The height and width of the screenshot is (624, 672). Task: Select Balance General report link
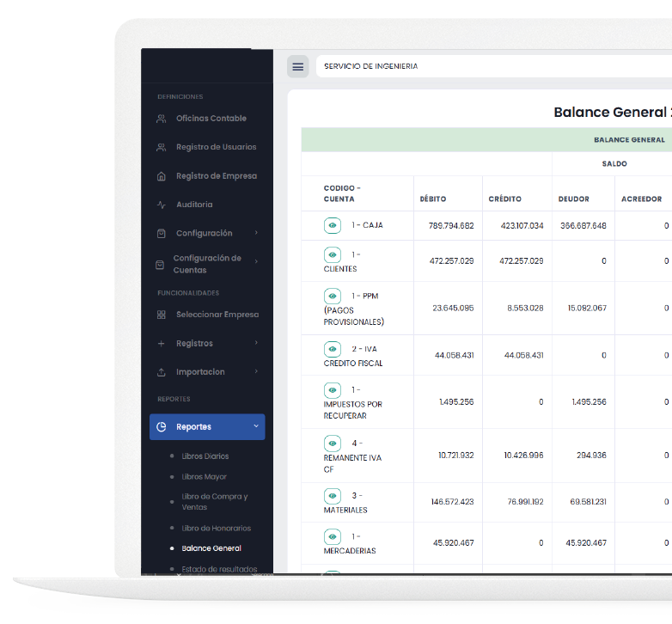pyautogui.click(x=211, y=548)
